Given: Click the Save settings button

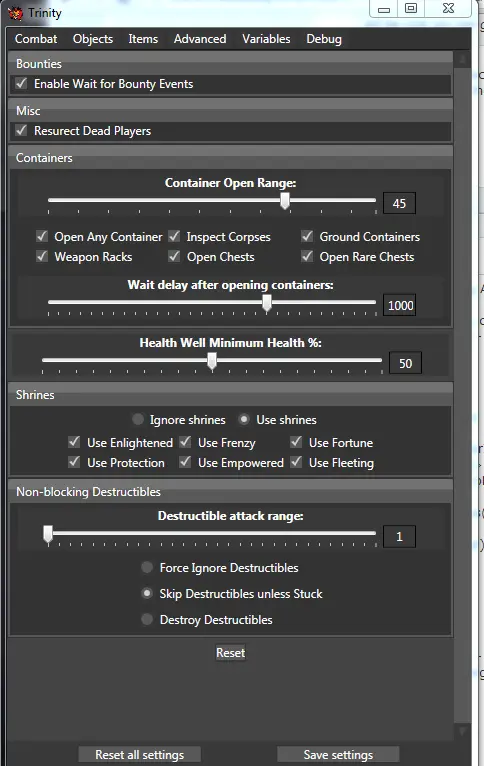Looking at the screenshot, I should pyautogui.click(x=338, y=755).
